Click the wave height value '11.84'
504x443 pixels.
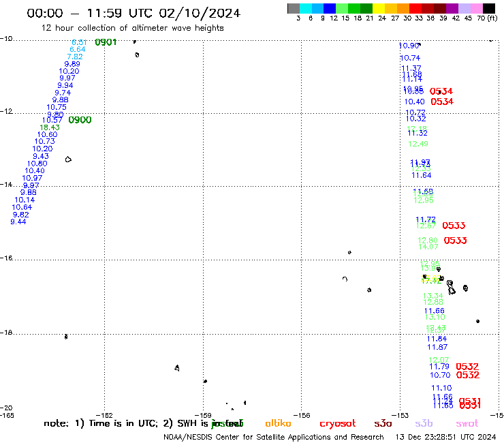click(x=437, y=339)
